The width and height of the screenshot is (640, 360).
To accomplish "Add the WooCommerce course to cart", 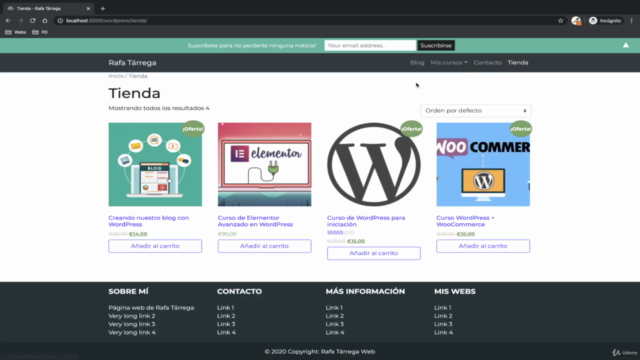I will pos(483,246).
